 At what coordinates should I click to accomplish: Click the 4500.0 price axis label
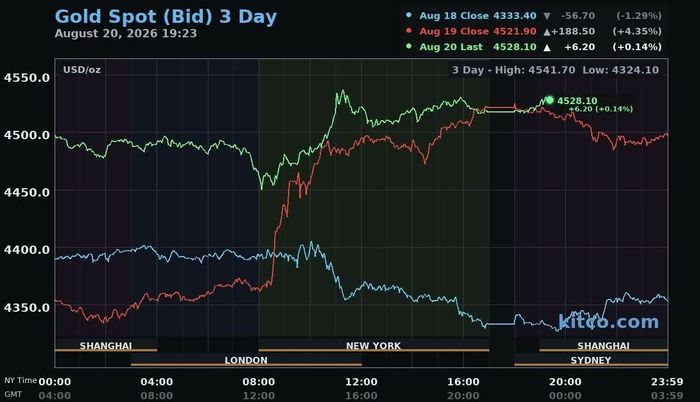click(27, 135)
